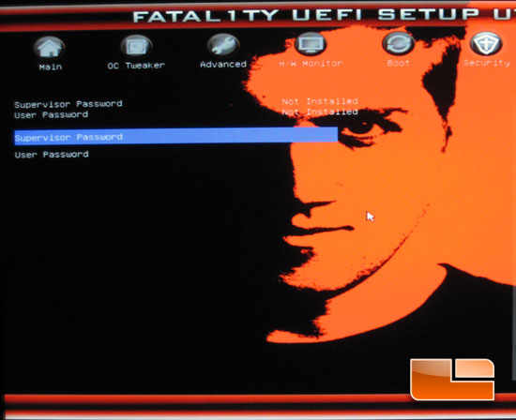516x420 pixels.
Task: Select the OC Tweaker chip icon
Action: [x=136, y=46]
